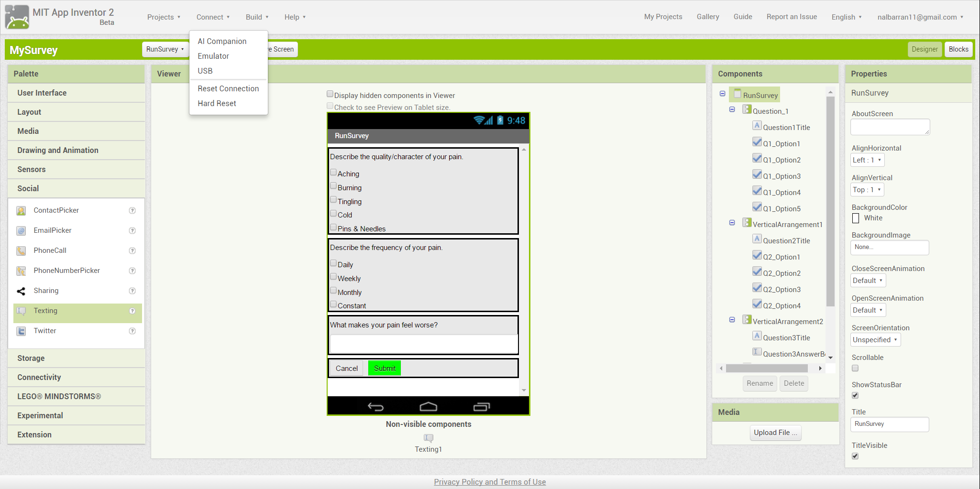Open the RunSurvey screen selector dropdown
This screenshot has height=489, width=980.
click(165, 49)
